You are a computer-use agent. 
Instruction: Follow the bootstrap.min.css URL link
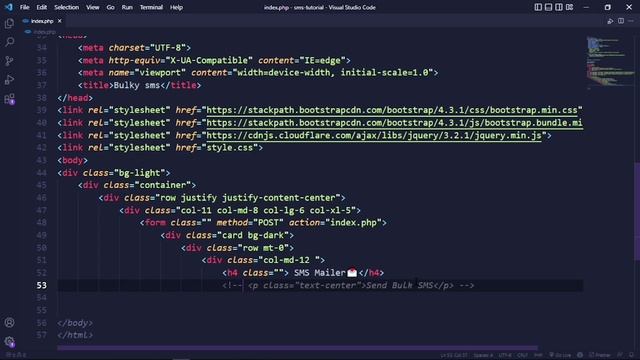(x=392, y=110)
